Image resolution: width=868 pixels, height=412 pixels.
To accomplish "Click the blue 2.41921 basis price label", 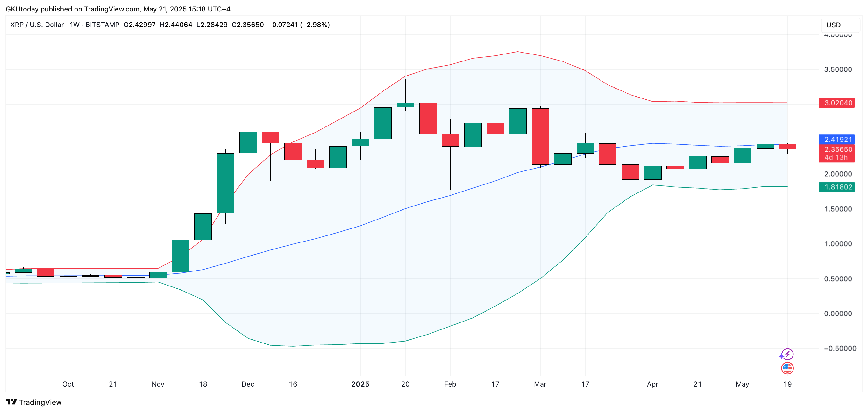I will point(837,139).
